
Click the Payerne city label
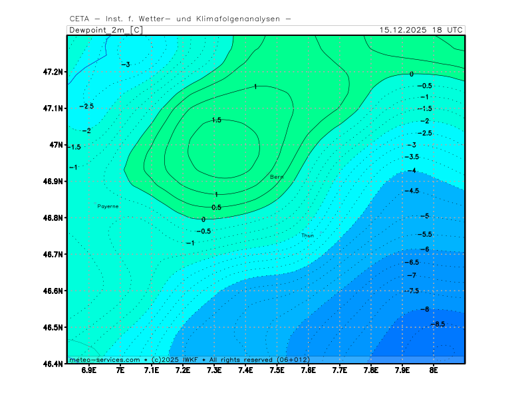pos(108,206)
